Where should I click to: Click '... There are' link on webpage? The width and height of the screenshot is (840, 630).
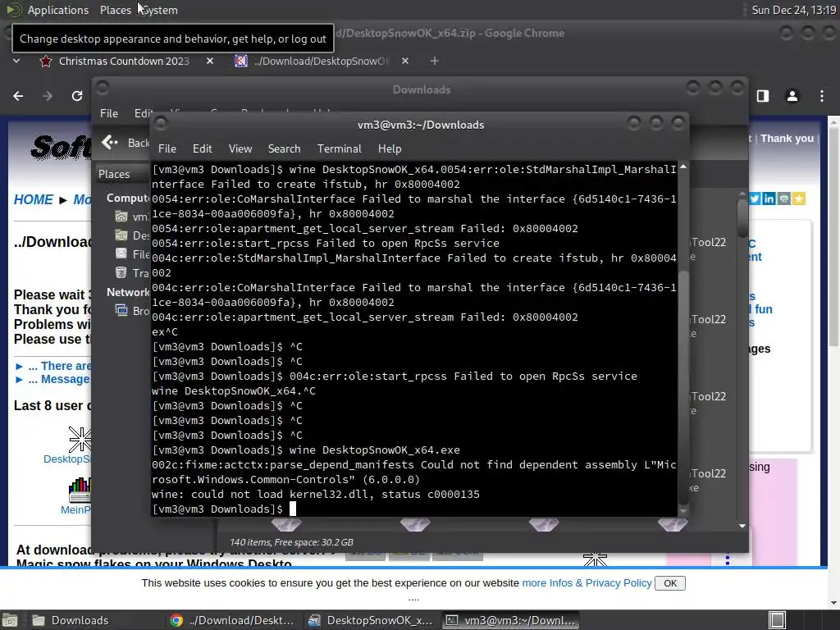(59, 366)
